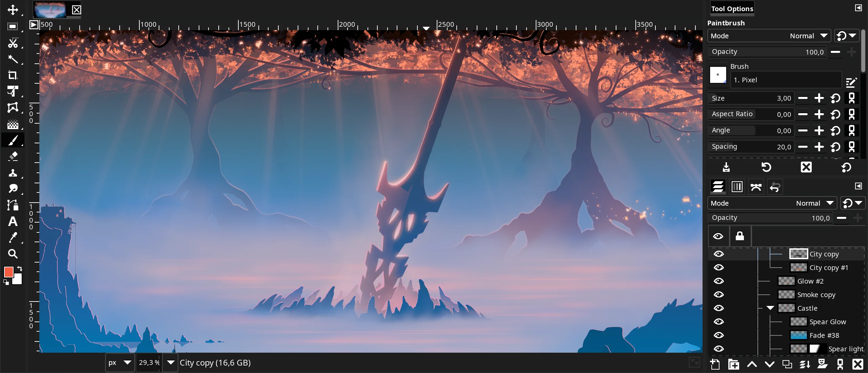Select the Crop tool
This screenshot has height=373, width=868.
click(13, 75)
